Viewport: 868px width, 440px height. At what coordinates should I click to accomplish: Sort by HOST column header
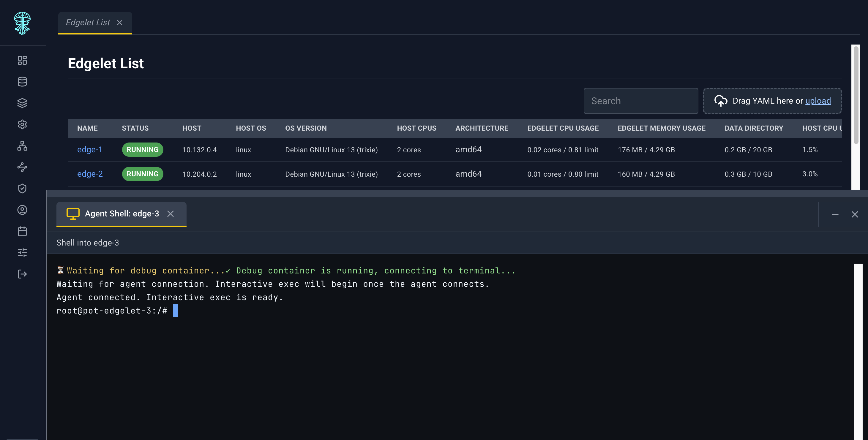click(192, 128)
